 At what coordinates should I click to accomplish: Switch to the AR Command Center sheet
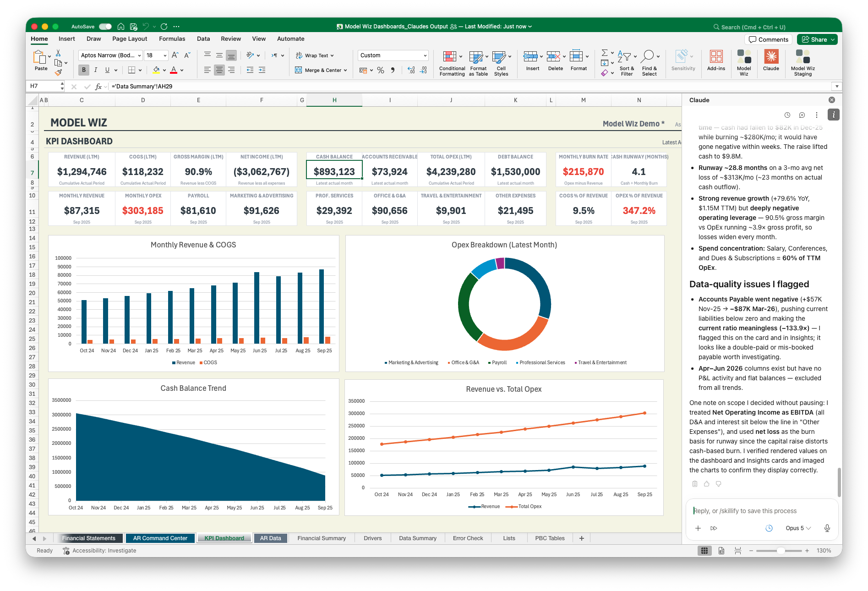(160, 538)
